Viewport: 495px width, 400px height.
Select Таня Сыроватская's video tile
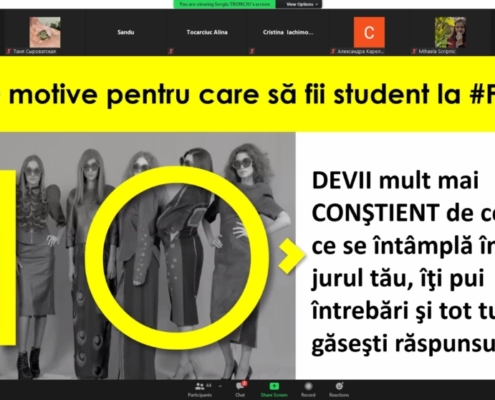point(45,32)
